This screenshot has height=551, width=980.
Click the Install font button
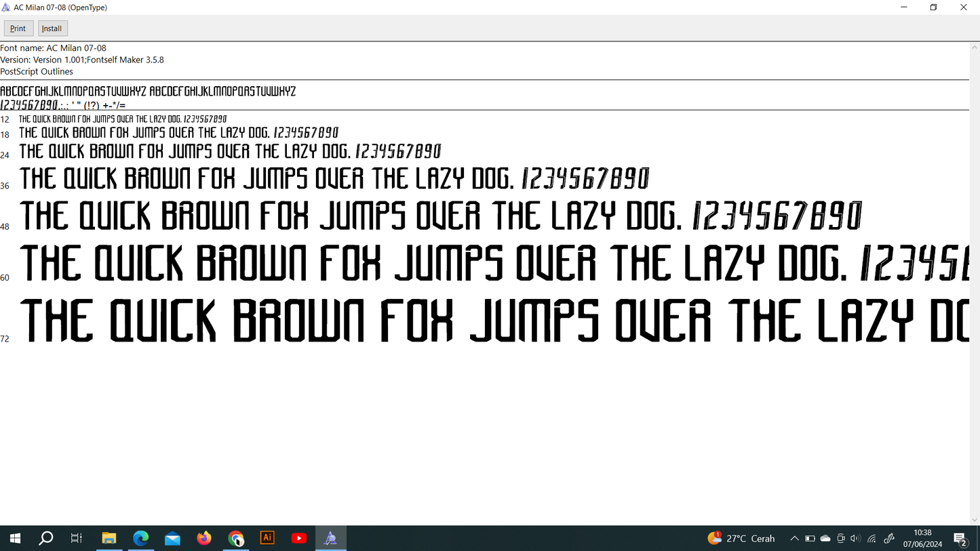[52, 28]
